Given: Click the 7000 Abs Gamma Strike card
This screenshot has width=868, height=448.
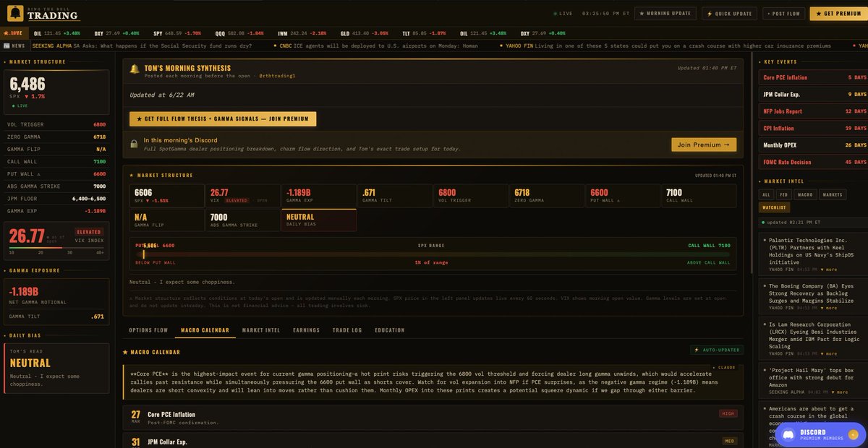Looking at the screenshot, I should [x=242, y=220].
